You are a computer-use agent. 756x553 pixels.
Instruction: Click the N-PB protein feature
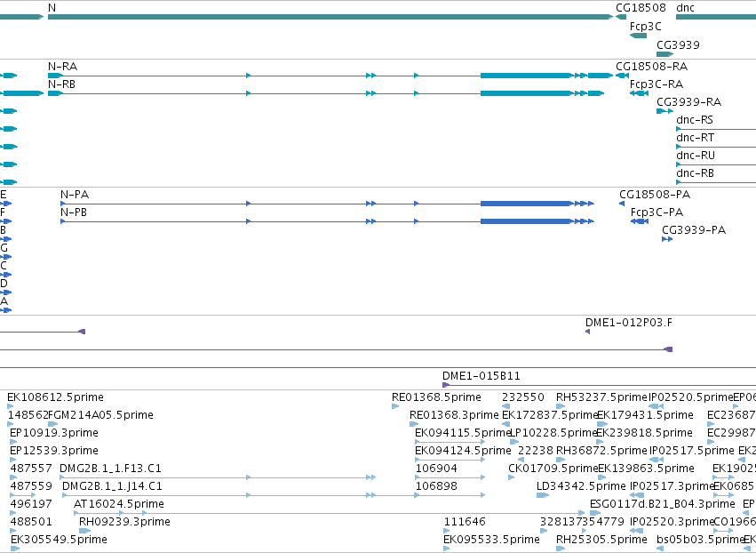coord(328,221)
